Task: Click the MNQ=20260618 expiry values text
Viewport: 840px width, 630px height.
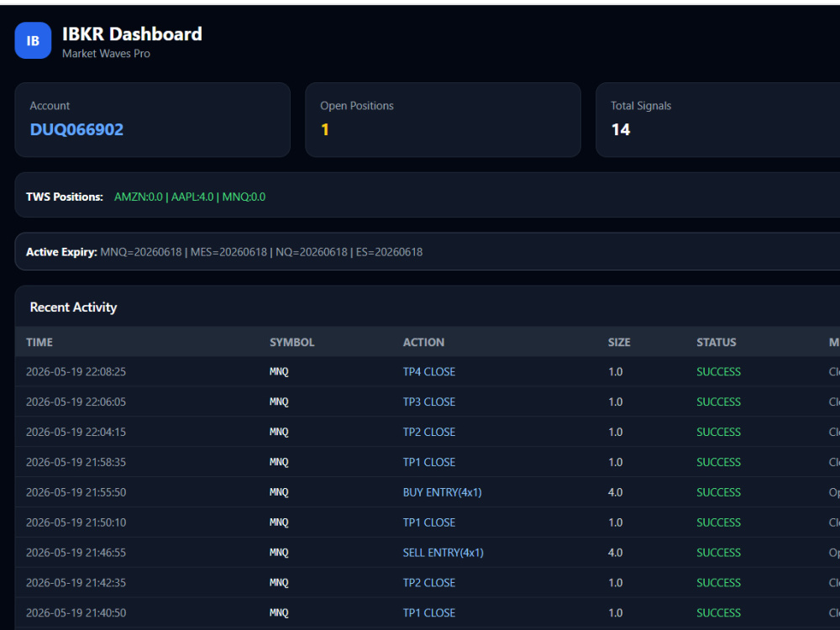Action: point(261,252)
